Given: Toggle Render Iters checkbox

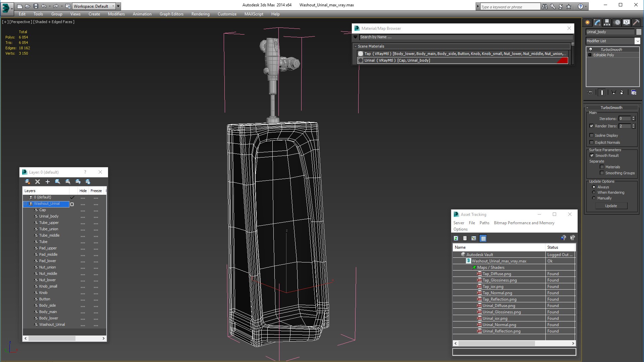Looking at the screenshot, I should click(591, 126).
